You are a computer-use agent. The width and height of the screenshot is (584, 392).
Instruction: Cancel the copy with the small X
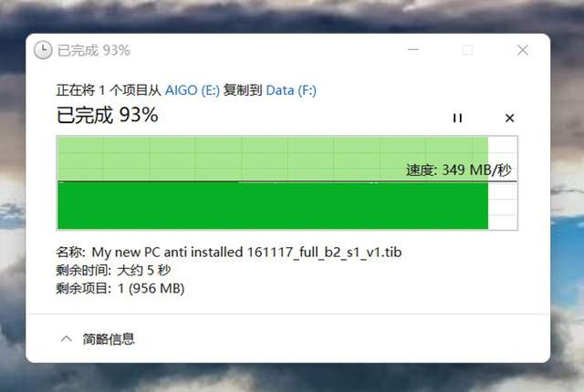pyautogui.click(x=509, y=118)
